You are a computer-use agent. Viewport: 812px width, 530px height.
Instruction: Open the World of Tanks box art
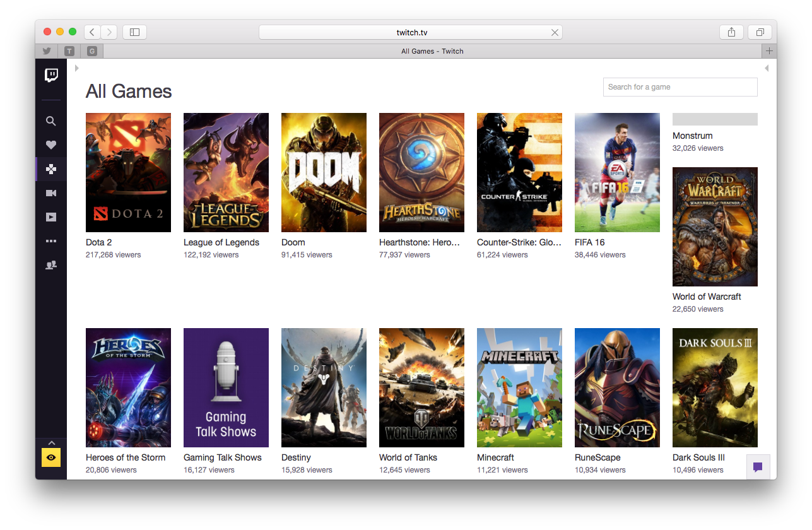coord(421,387)
